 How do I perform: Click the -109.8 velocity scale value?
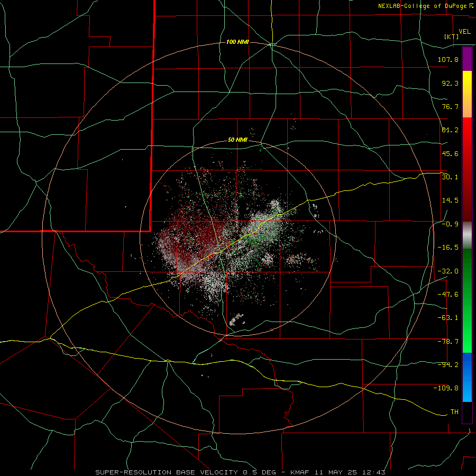coord(446,388)
